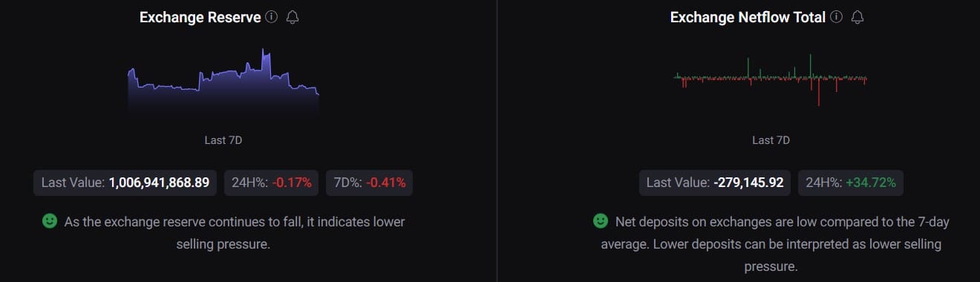Click the Exchange Reserve title
Image resolution: width=980 pixels, height=282 pixels.
[x=200, y=17]
